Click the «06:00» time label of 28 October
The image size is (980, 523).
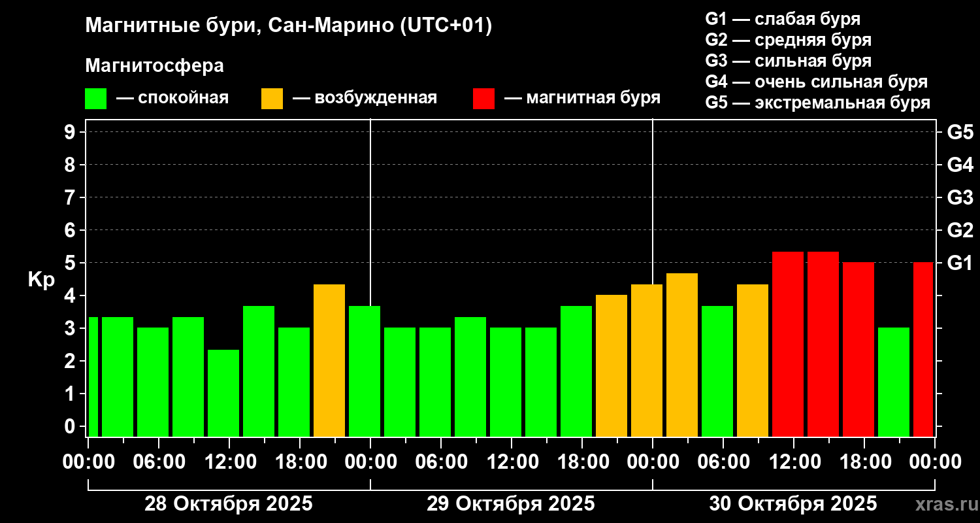[159, 462]
